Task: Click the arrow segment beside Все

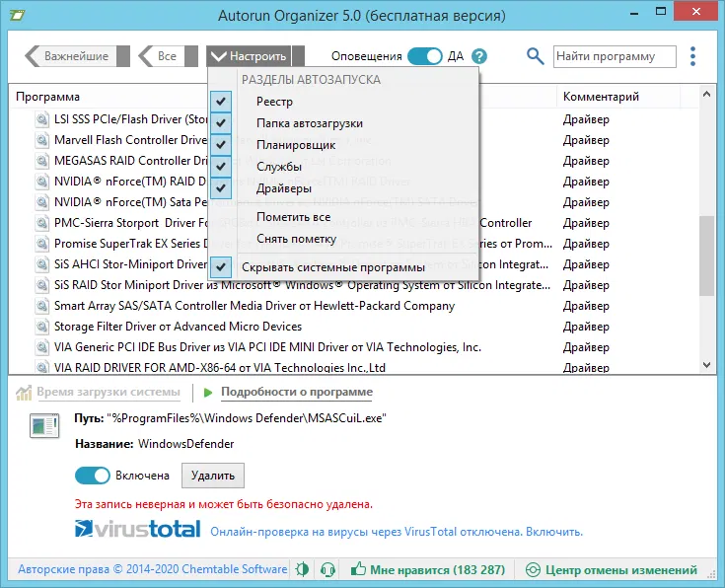Action: 191,56
